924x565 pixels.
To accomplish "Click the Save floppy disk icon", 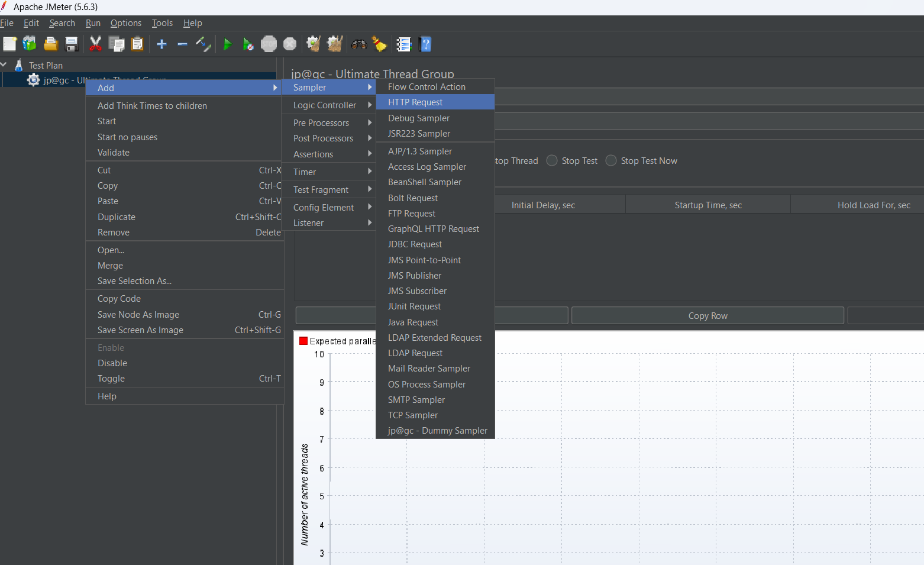I will (x=72, y=44).
